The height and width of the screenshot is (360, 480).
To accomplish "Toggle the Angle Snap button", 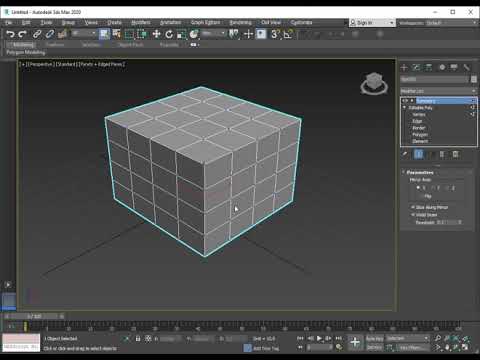I will coord(288,34).
